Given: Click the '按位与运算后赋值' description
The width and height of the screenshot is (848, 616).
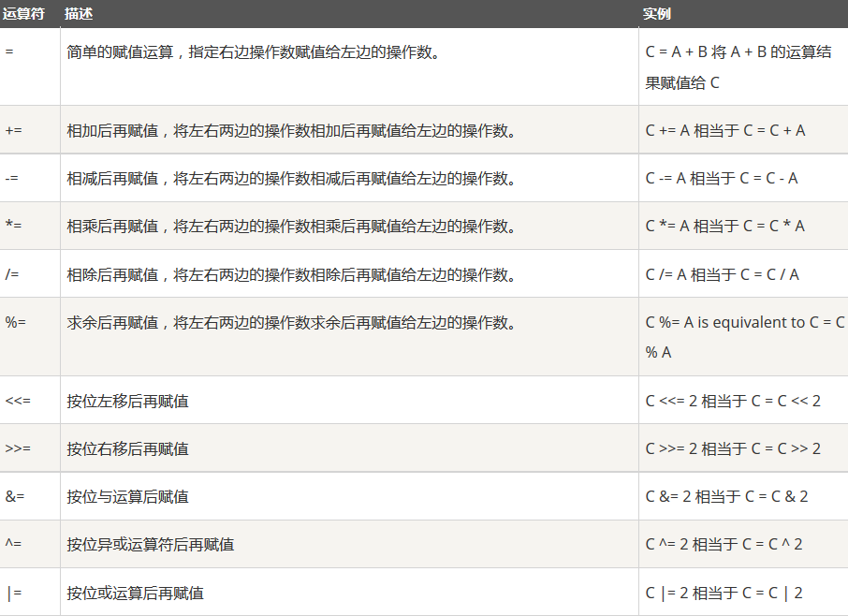Looking at the screenshot, I should [x=127, y=496].
